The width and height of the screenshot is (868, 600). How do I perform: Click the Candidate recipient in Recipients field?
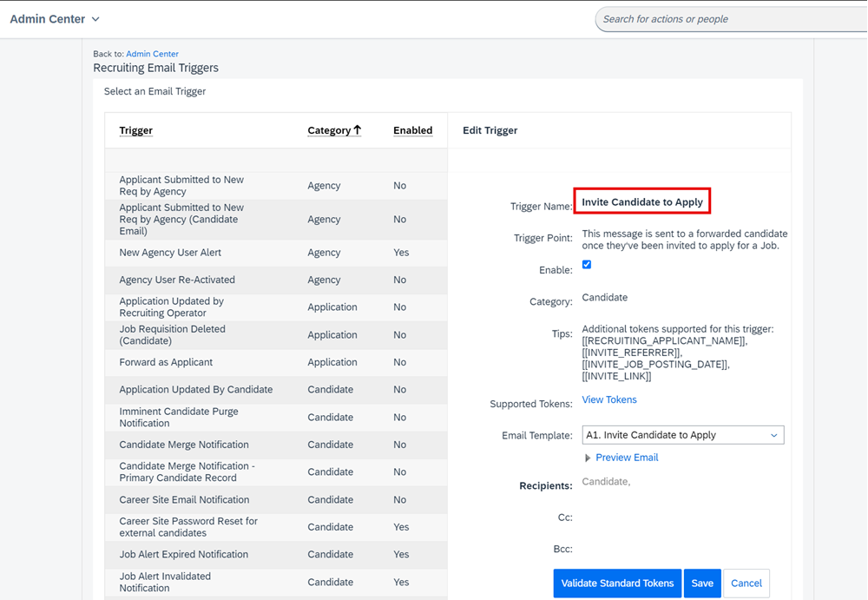[606, 481]
